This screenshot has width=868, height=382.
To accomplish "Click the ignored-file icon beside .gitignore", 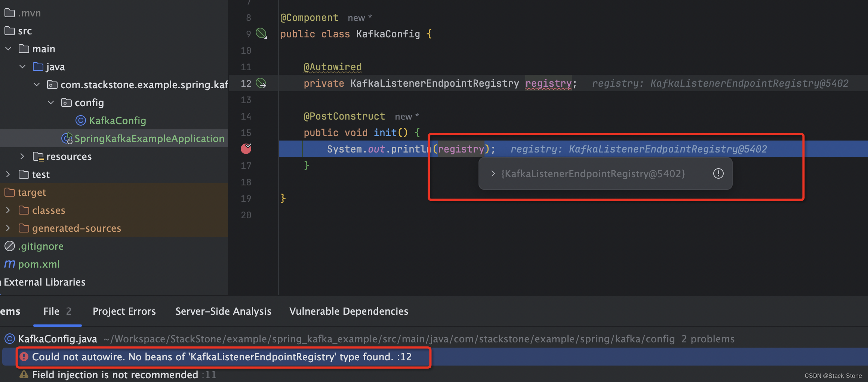I will pos(9,246).
